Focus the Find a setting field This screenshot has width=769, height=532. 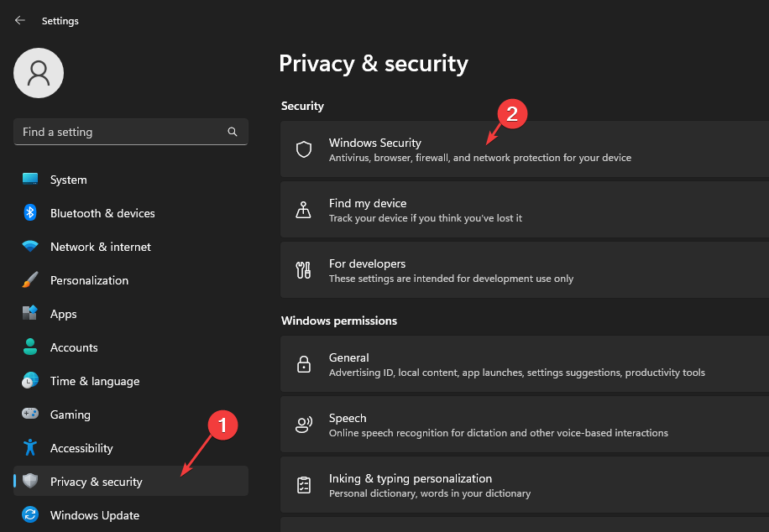click(130, 132)
